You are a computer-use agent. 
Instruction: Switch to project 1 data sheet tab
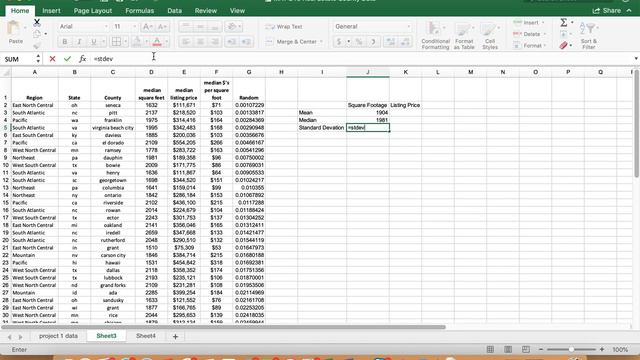pos(58,336)
